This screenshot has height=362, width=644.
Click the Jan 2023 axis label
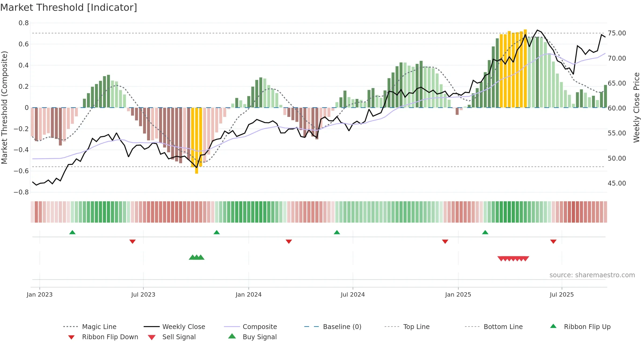coord(40,294)
